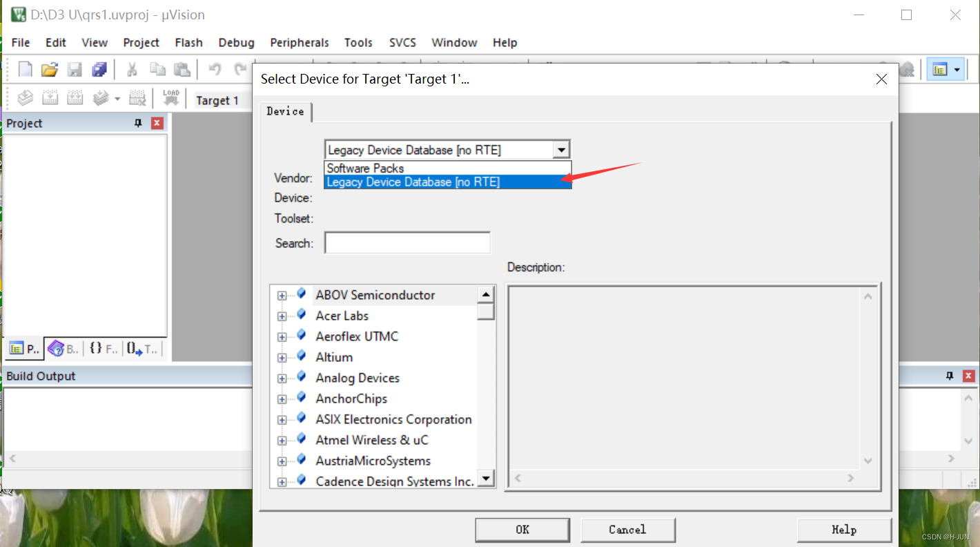Screen dimensions: 980x547
Task: Expand the AnchorChips vendor node
Action: [282, 399]
